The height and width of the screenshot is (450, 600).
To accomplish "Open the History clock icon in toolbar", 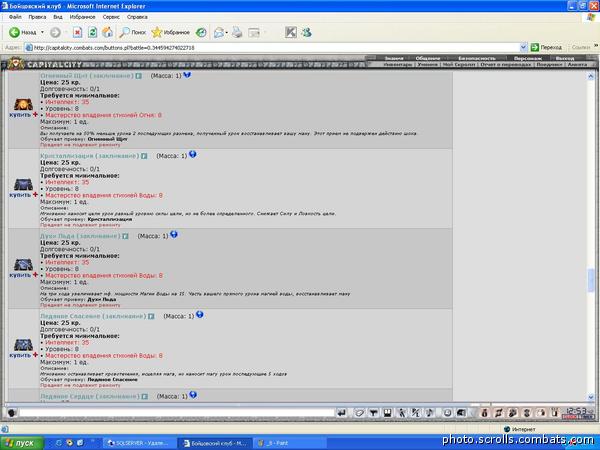I will pyautogui.click(x=201, y=33).
